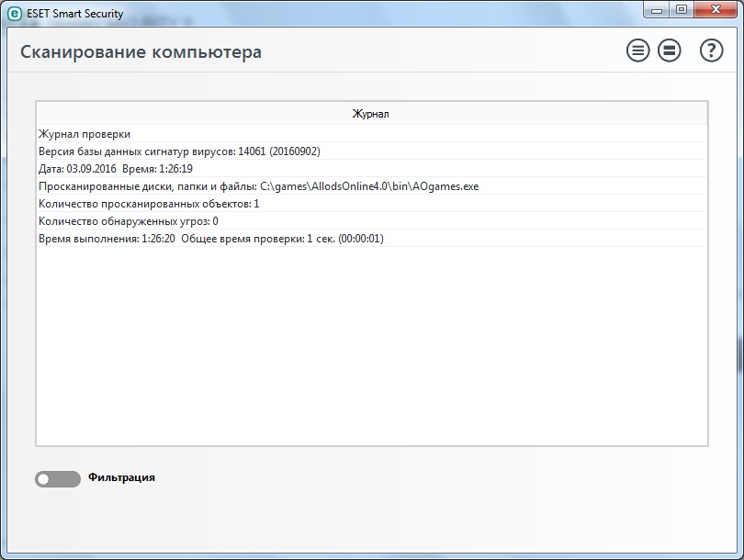Click the Фильтрация label text
Viewport: 744px width, 560px height.
click(x=121, y=477)
